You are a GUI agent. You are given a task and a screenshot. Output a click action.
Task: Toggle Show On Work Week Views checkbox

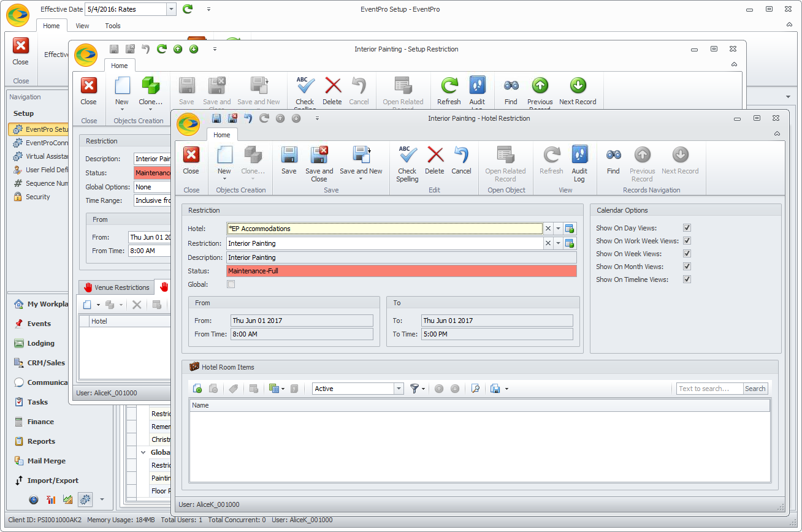687,241
